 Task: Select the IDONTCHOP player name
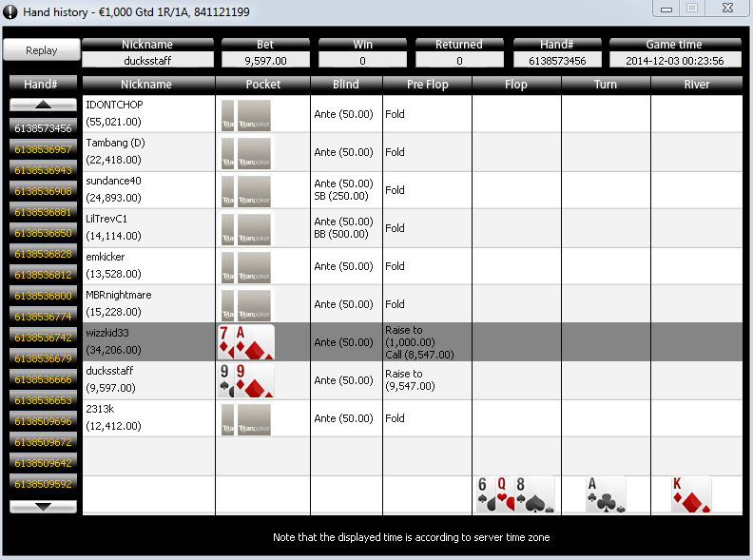[114, 105]
